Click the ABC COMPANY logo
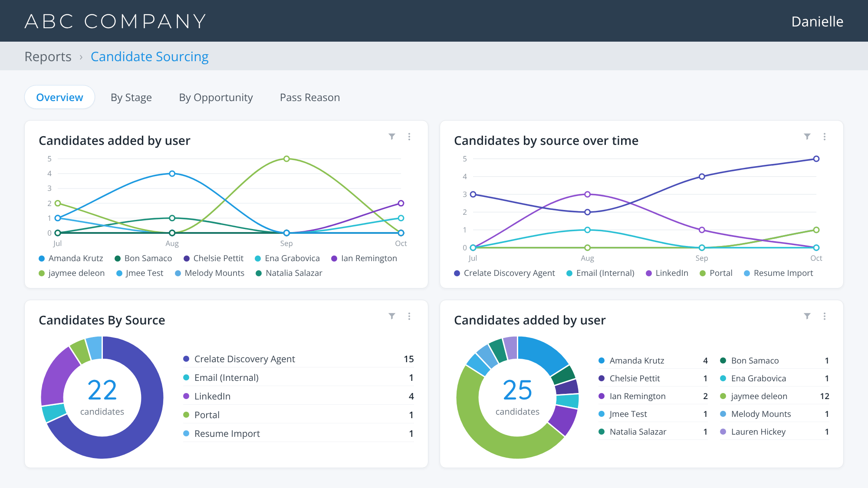The width and height of the screenshot is (868, 488). [115, 21]
